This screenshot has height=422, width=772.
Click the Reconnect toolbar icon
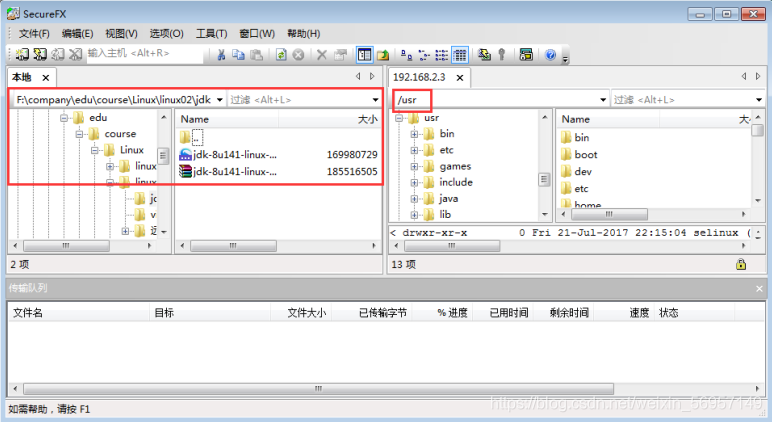58,54
